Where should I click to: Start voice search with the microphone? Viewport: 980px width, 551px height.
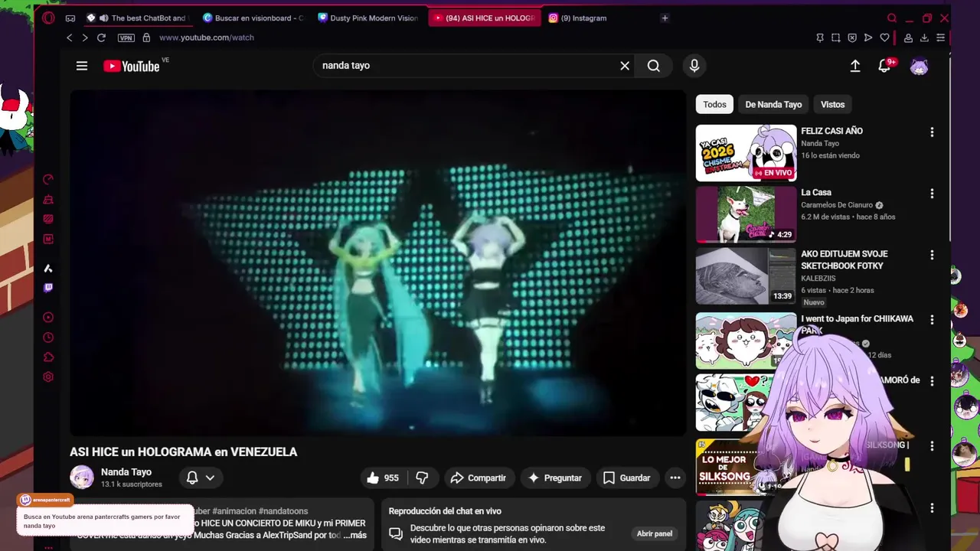pyautogui.click(x=694, y=66)
